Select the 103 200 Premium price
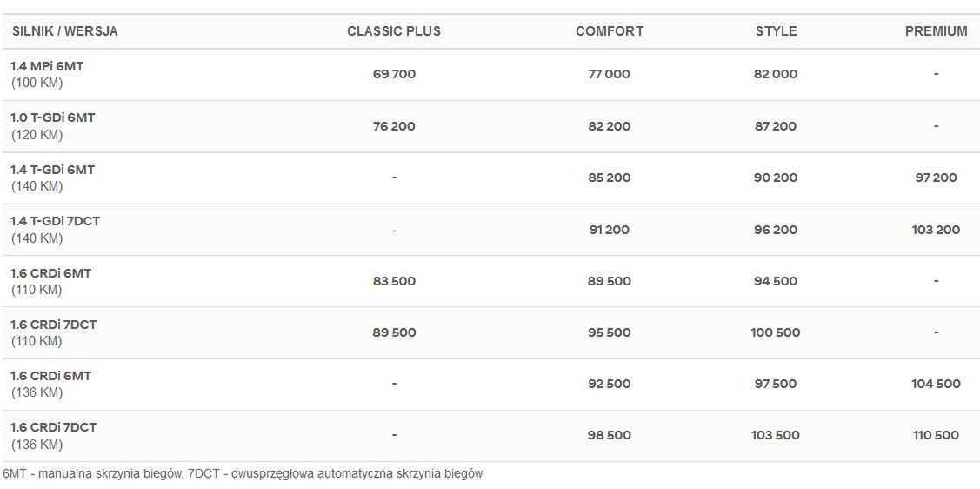Image resolution: width=980 pixels, height=489 pixels. [936, 230]
